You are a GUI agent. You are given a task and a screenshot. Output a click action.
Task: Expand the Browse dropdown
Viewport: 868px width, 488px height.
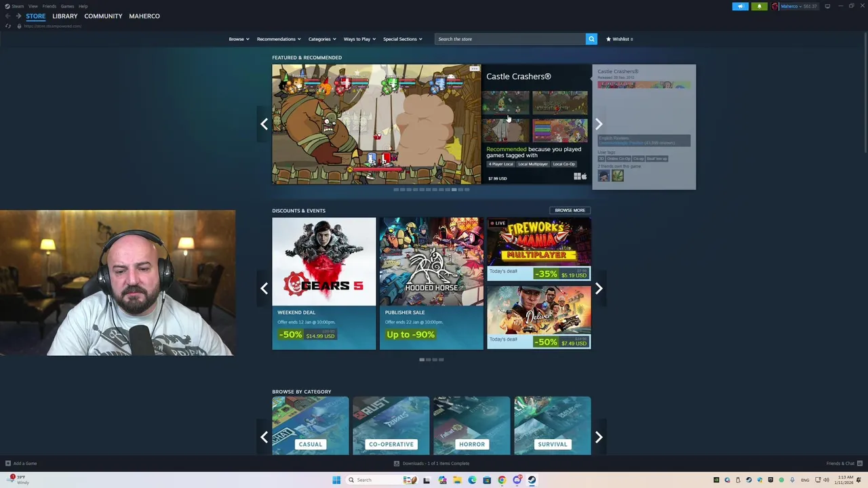(239, 39)
